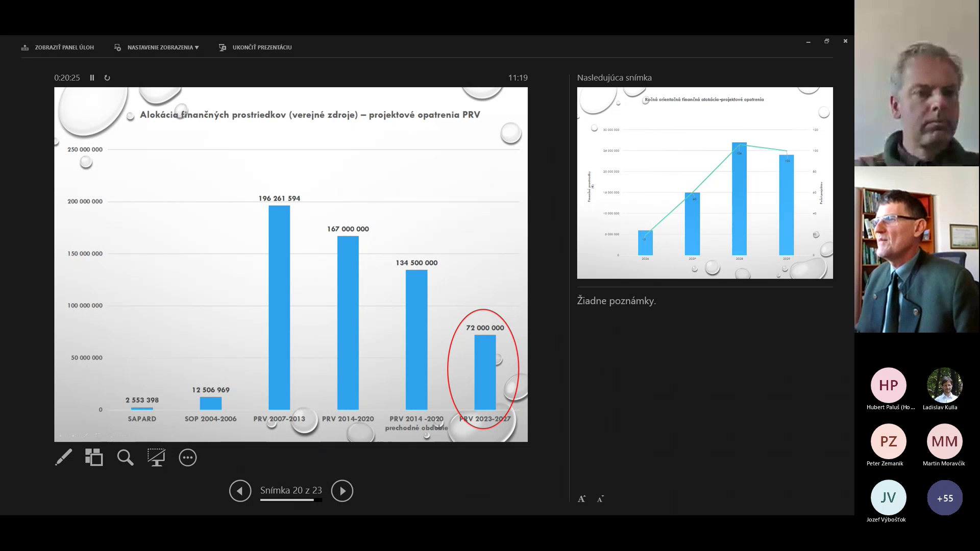Go to the previous slide arrow
Screen dimensions: 980x551
coord(240,491)
